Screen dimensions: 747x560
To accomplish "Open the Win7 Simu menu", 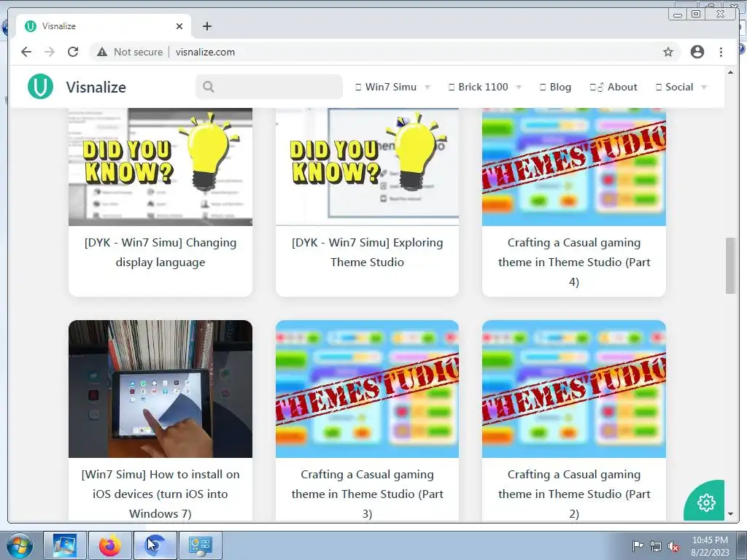I will tap(386, 87).
